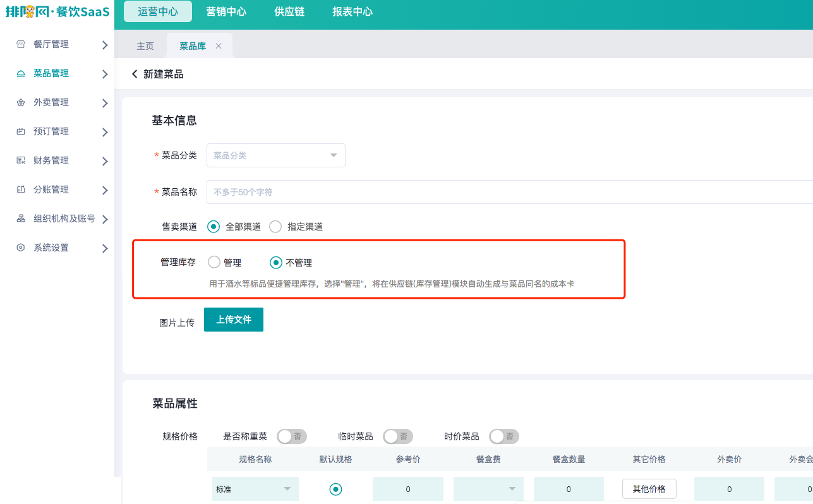Click the 菜品名称 input field
Image resolution: width=813 pixels, height=504 pixels.
pyautogui.click(x=510, y=192)
